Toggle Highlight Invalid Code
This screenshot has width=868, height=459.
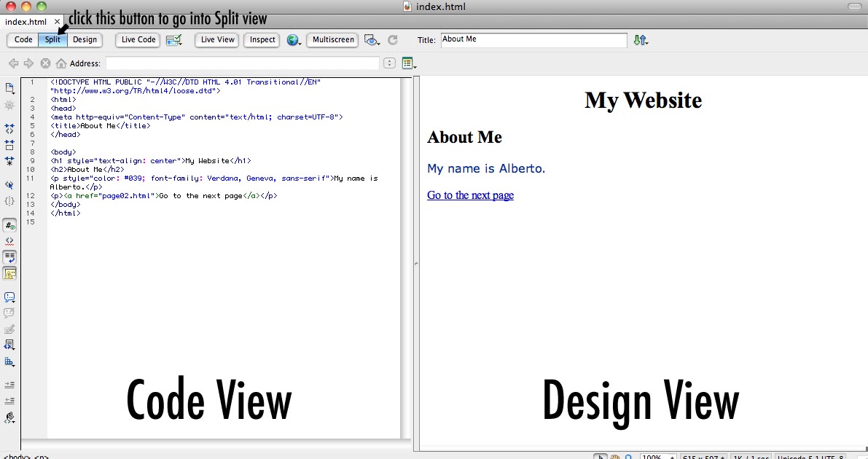pyautogui.click(x=9, y=241)
